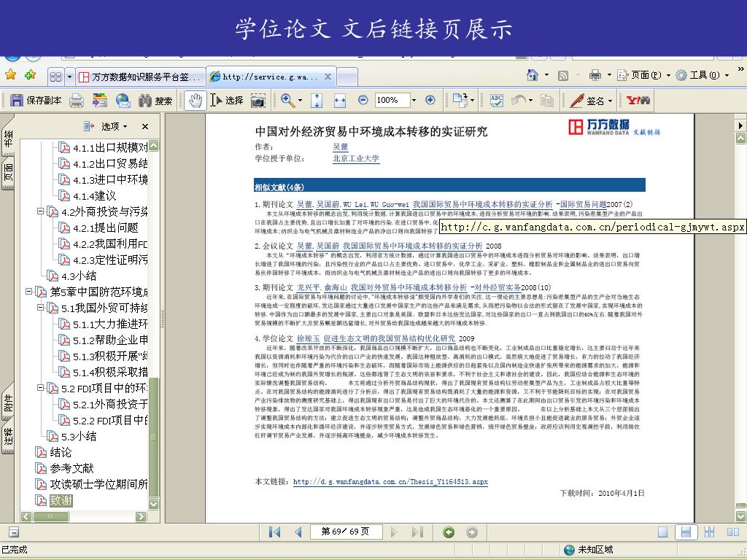The height and width of the screenshot is (560, 747).
Task: Collapse the 5.1我国外贸 bookmark node
Action: [41, 307]
